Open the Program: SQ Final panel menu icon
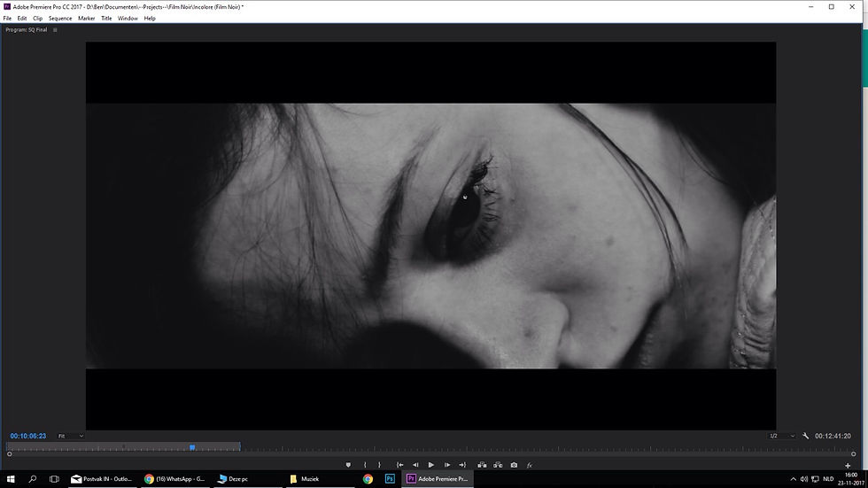Screen dimensions: 868x488 pos(55,30)
